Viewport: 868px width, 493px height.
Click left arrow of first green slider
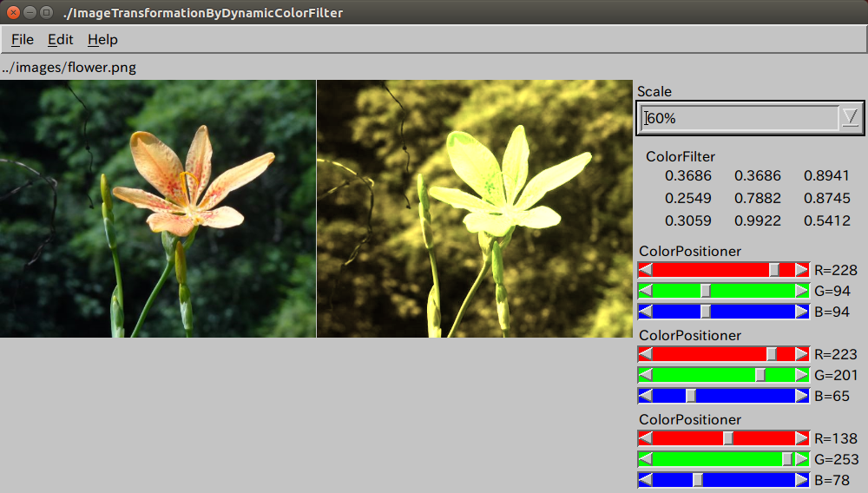coord(645,291)
